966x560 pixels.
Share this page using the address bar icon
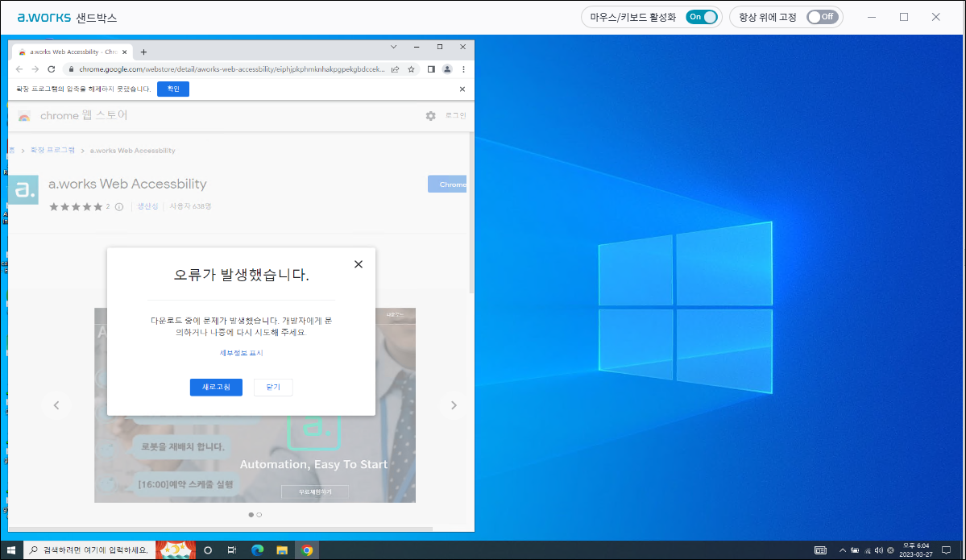click(x=395, y=69)
